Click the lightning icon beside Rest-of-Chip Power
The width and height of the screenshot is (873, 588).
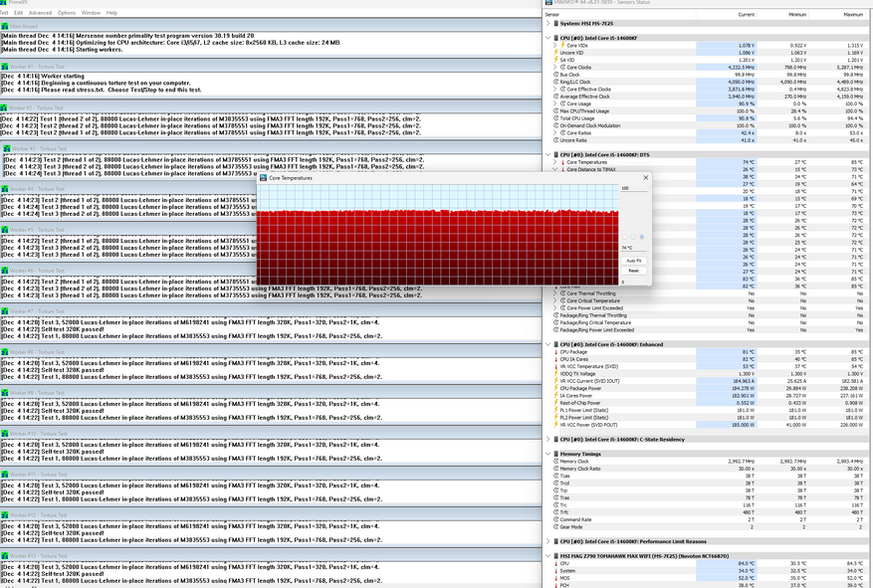tap(555, 403)
